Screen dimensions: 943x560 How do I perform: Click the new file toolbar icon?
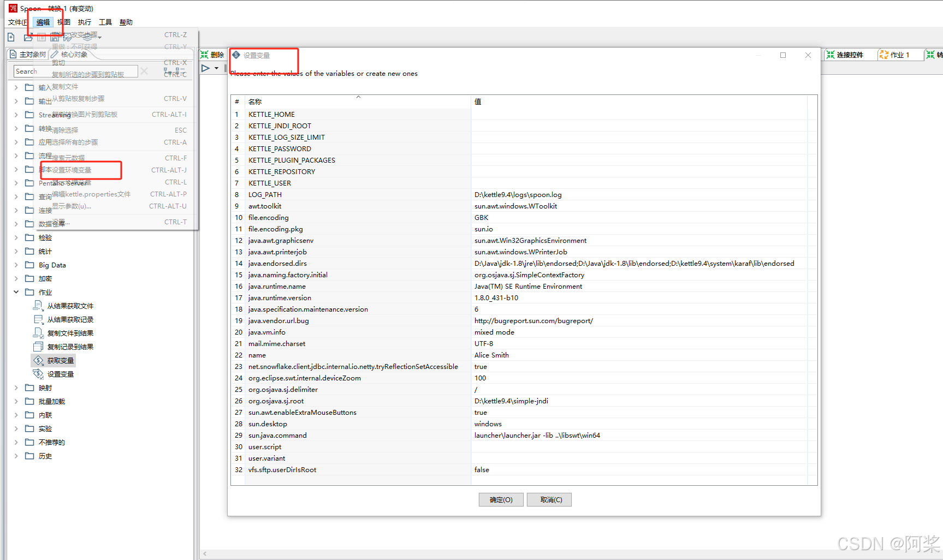(11, 37)
